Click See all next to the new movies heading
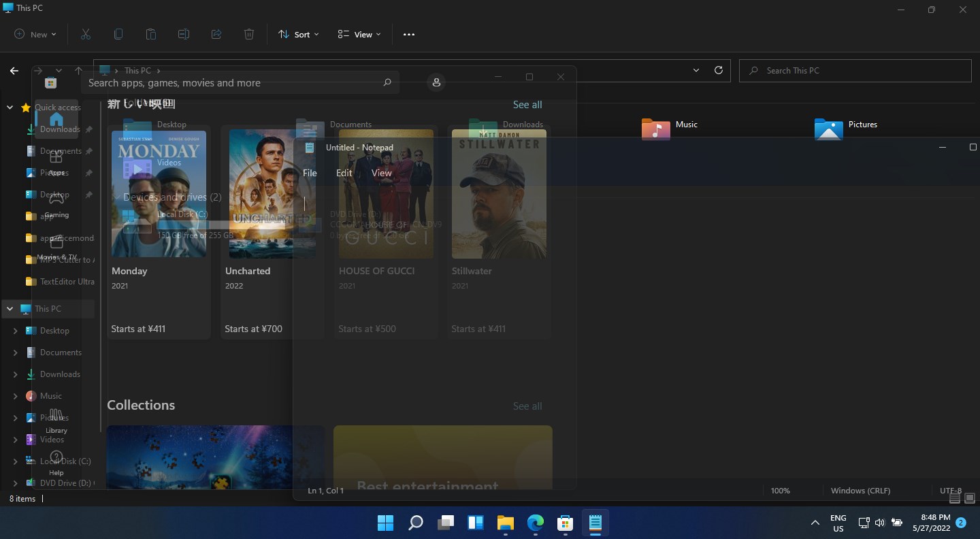 [527, 105]
